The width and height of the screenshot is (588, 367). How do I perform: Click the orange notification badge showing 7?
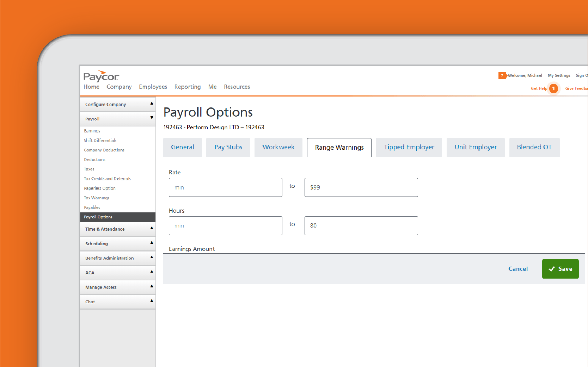pyautogui.click(x=502, y=76)
